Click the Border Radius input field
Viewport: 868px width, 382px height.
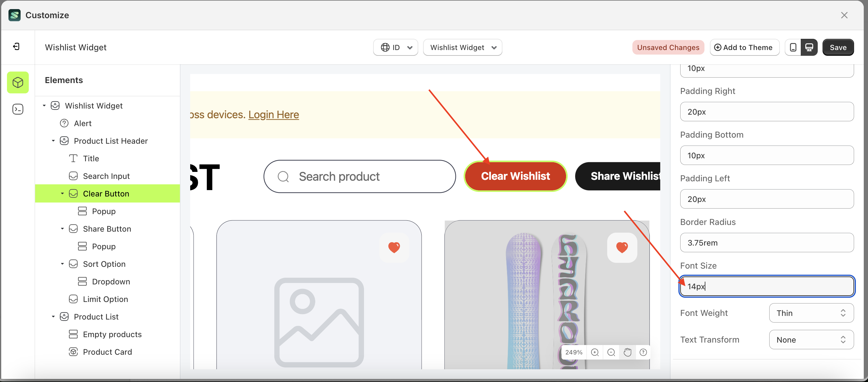tap(767, 243)
